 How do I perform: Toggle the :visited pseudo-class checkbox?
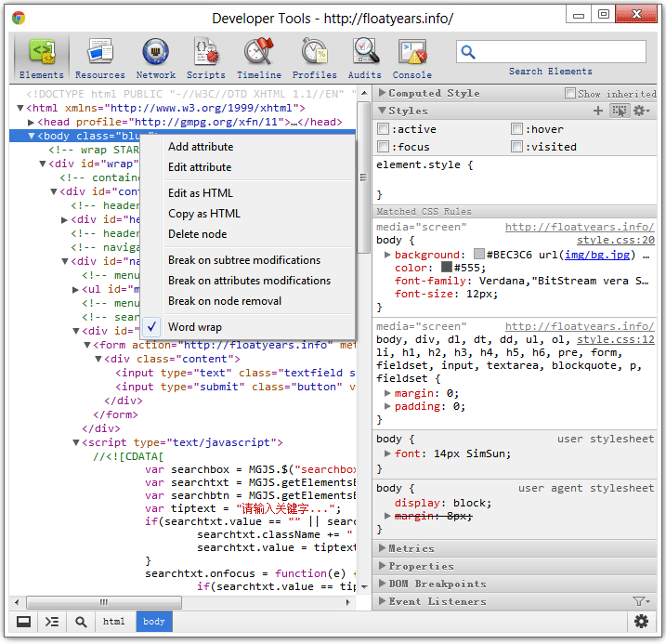[516, 147]
